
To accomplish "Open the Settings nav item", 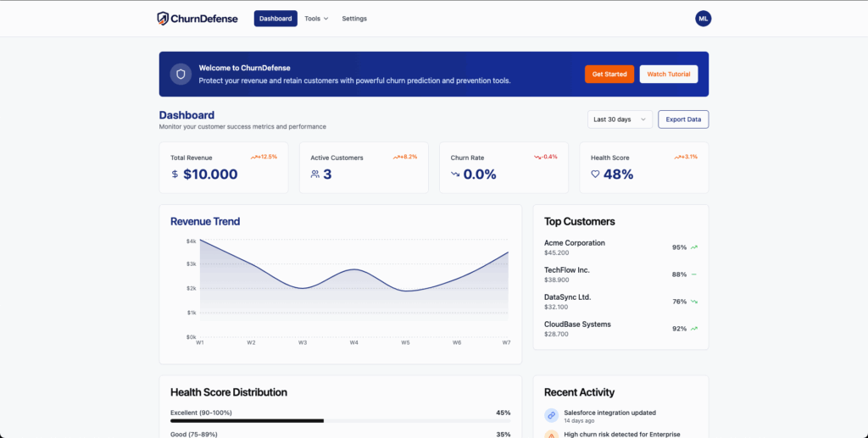I will pos(354,19).
